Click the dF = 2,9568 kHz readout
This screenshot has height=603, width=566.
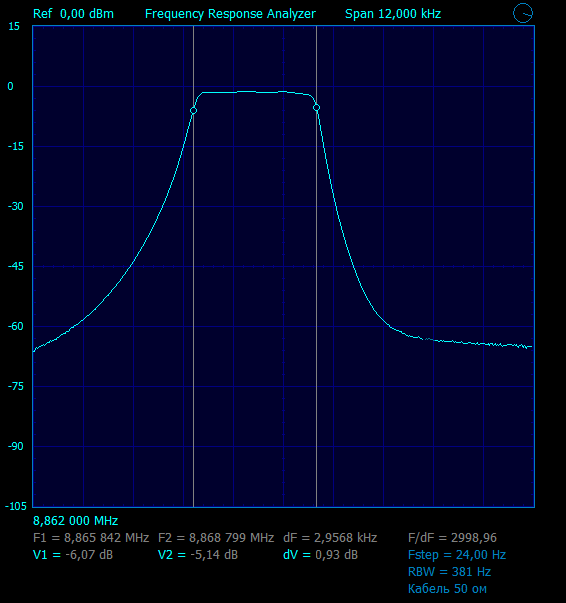pos(330,538)
